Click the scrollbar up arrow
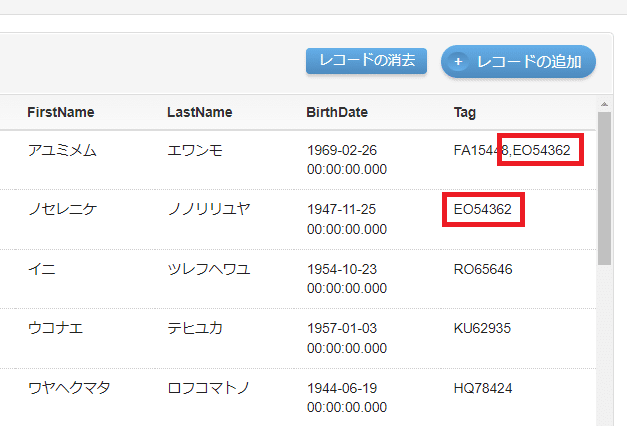This screenshot has height=426, width=627. [604, 104]
